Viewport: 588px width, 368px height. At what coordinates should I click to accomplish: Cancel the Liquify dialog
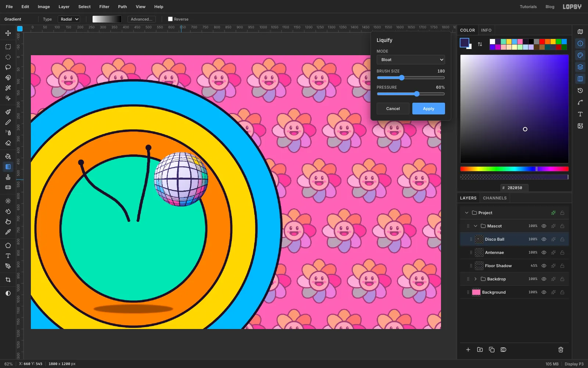coord(393,109)
